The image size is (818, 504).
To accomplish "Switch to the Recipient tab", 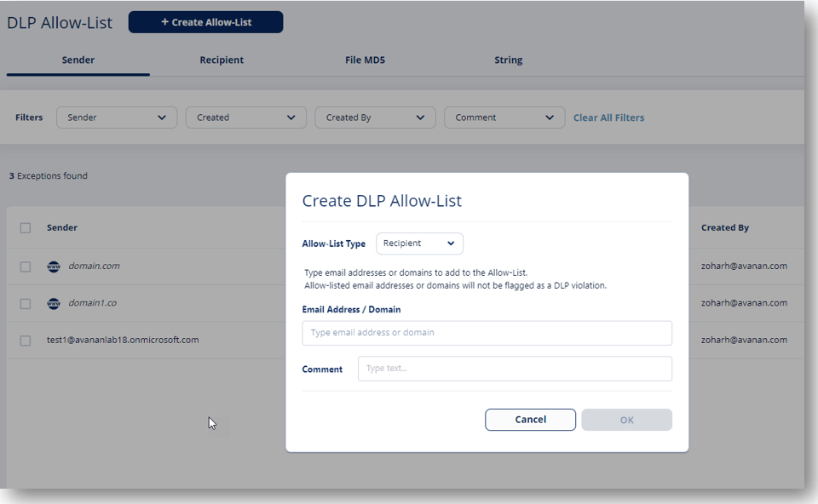I will (221, 60).
